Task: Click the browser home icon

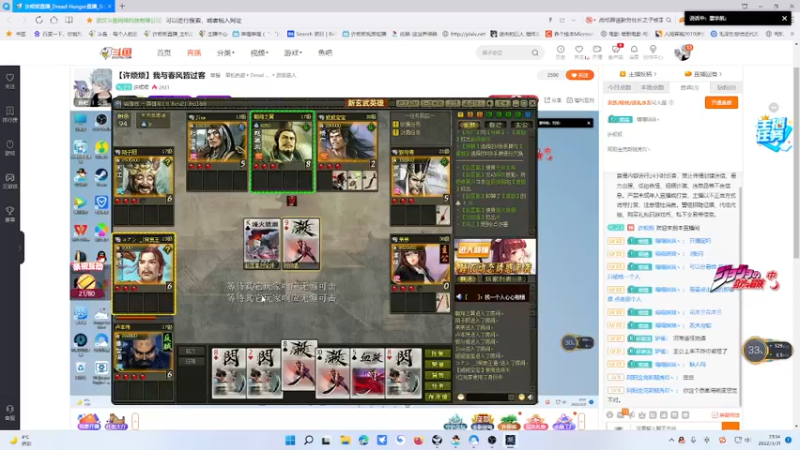Action: point(54,20)
